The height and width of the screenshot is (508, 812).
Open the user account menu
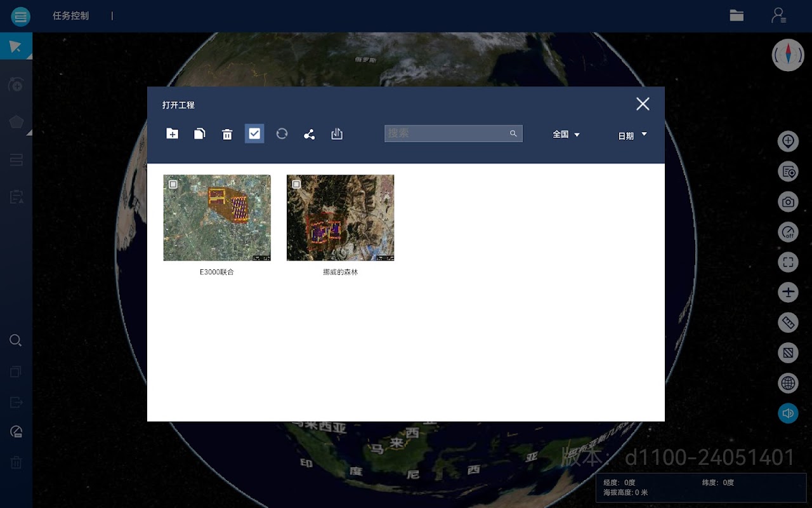[x=778, y=16]
